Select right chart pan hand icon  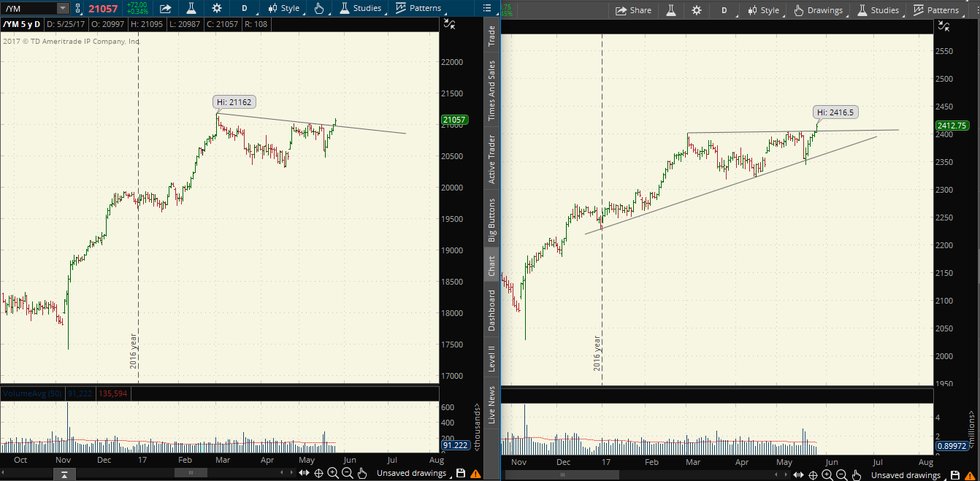857,475
